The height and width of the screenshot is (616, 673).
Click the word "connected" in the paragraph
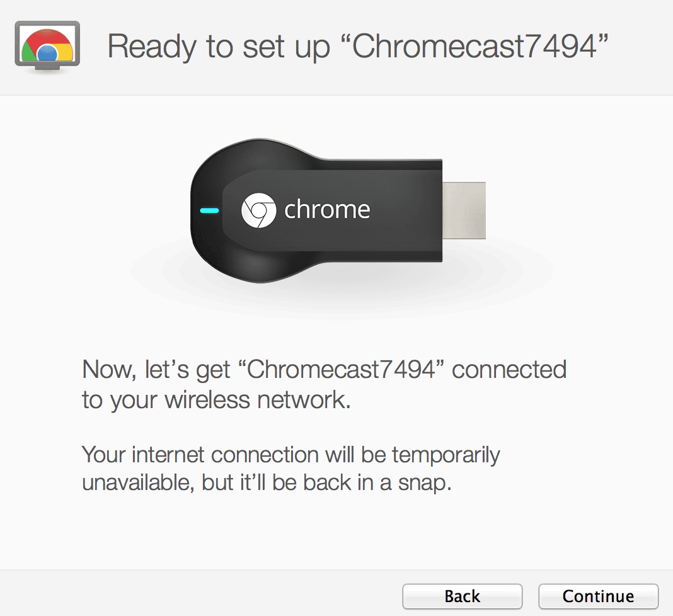tap(509, 369)
